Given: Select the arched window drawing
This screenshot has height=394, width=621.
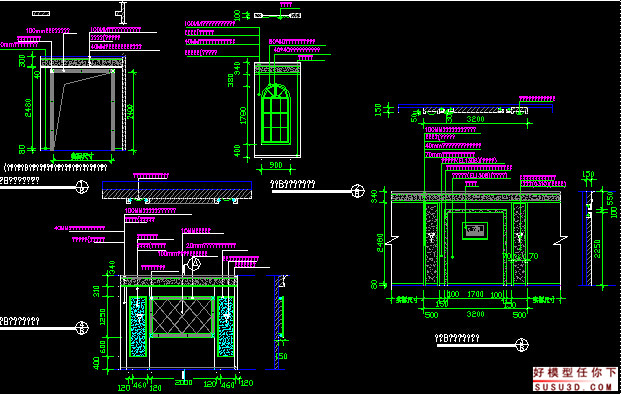Looking at the screenshot, I should coord(276,115).
